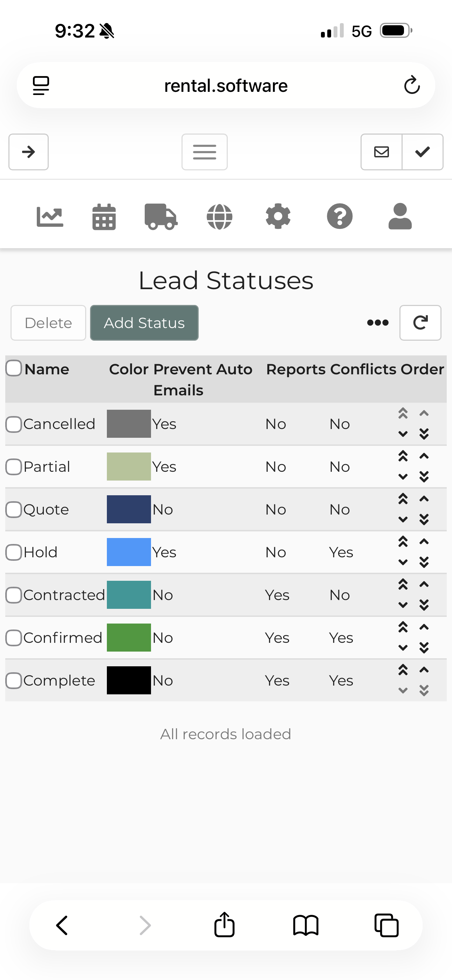Open the user profile icon

tap(400, 217)
